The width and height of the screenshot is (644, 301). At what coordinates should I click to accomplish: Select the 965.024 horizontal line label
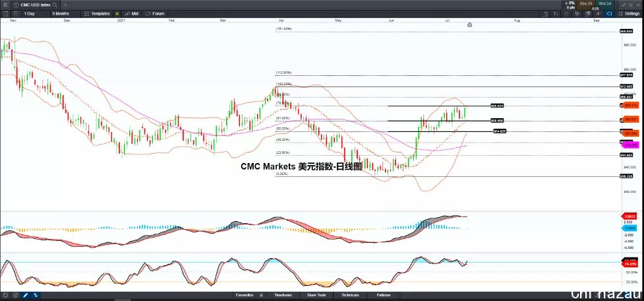[x=497, y=106]
